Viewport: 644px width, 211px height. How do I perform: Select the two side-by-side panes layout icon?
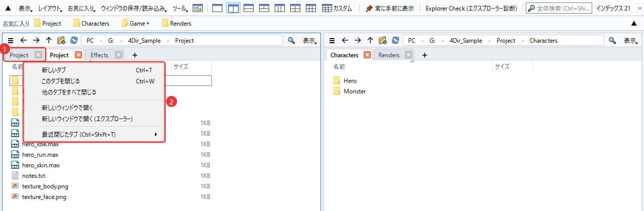coord(233,9)
